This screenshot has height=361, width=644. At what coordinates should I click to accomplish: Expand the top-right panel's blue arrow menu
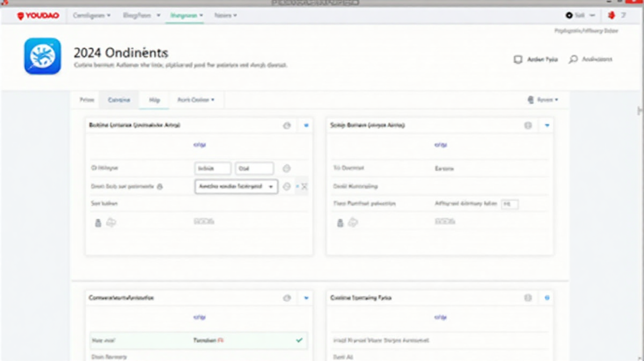(x=547, y=125)
